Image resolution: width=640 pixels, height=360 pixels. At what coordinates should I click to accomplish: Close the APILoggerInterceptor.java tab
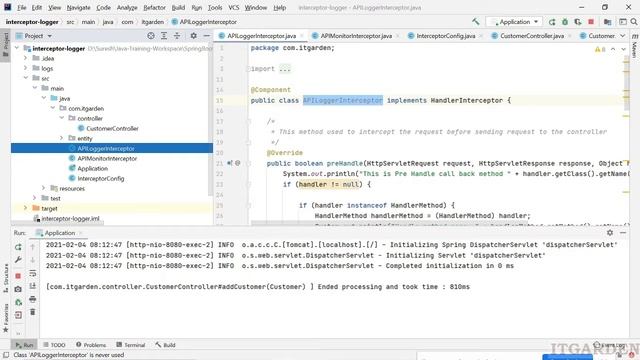pos(302,36)
